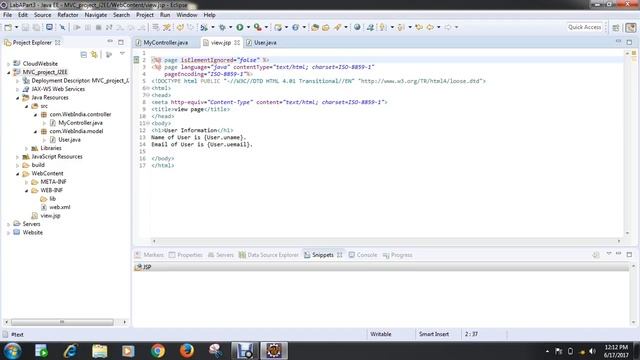Maximize the bottom Snippets panel
Screen dimensions: 640x360
[629, 254]
